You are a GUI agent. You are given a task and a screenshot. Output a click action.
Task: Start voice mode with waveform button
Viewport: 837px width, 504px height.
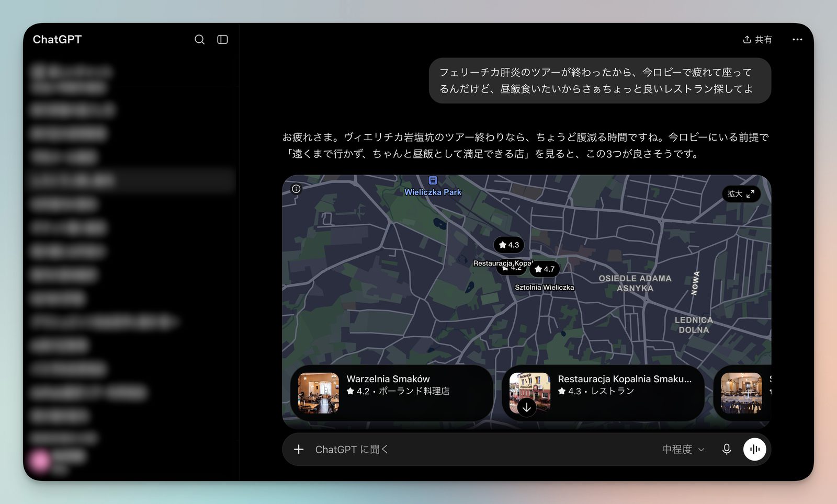click(x=755, y=450)
